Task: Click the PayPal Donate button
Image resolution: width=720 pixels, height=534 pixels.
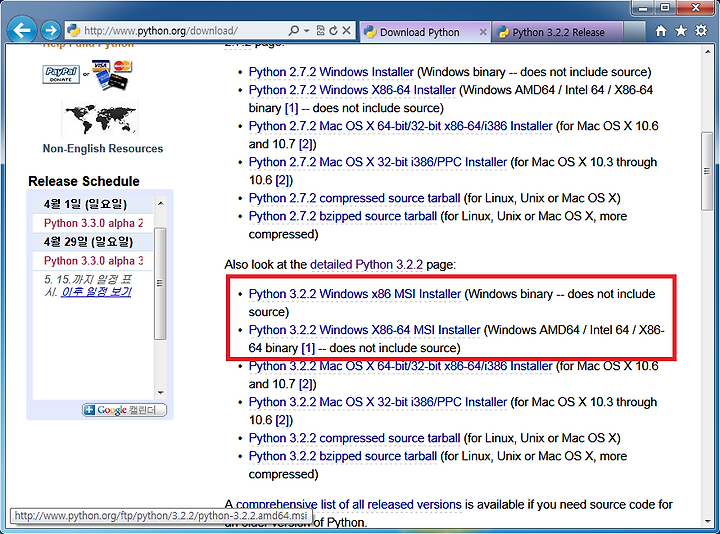Action: coord(61,74)
